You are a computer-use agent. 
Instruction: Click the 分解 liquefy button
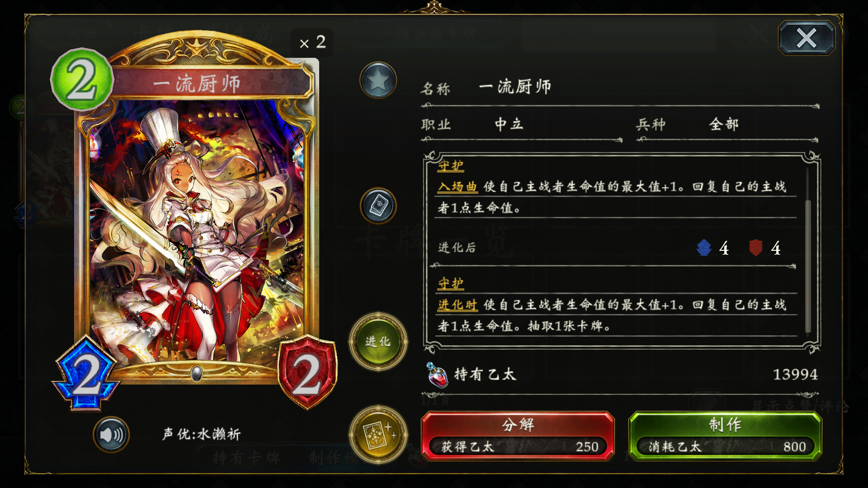point(518,436)
